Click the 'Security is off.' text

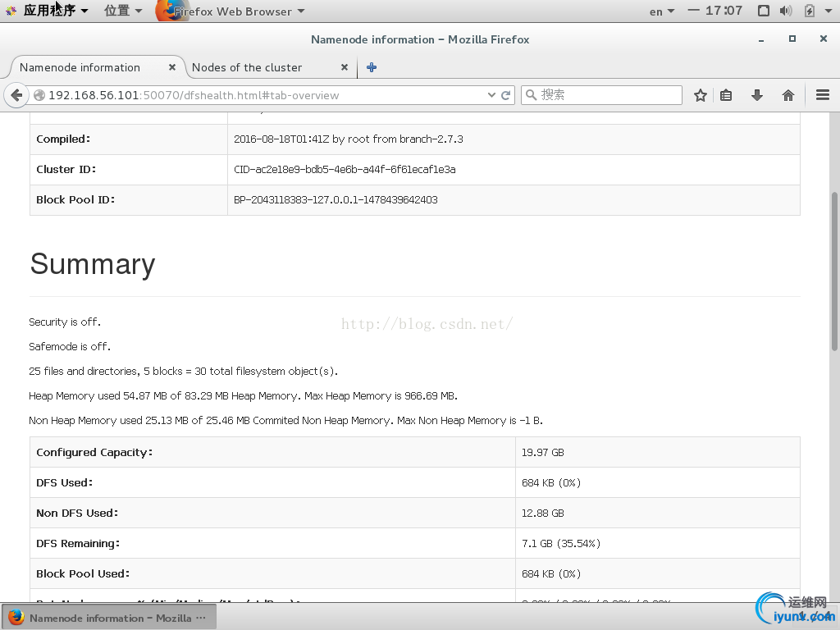click(64, 322)
